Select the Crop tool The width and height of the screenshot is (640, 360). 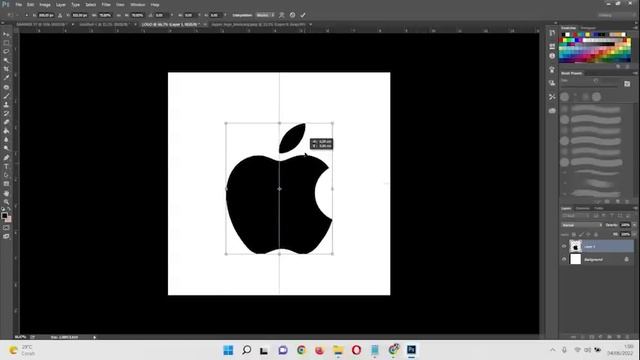pos(6,69)
